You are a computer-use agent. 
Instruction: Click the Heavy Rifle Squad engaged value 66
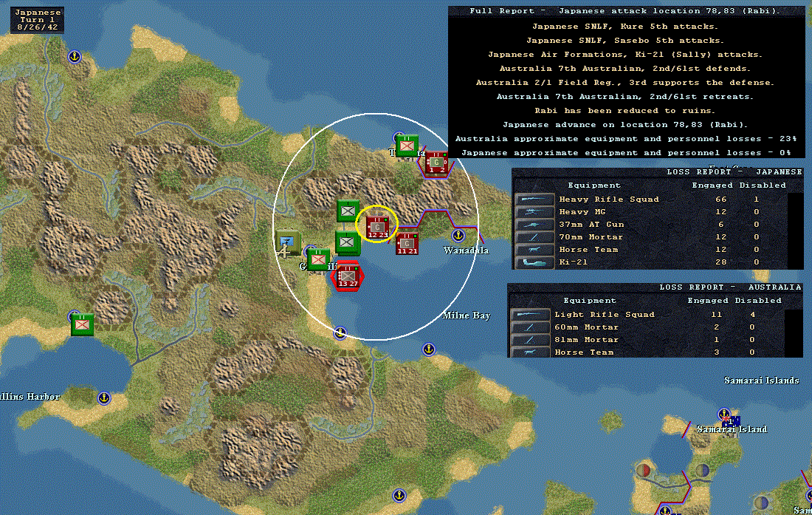pyautogui.click(x=721, y=199)
